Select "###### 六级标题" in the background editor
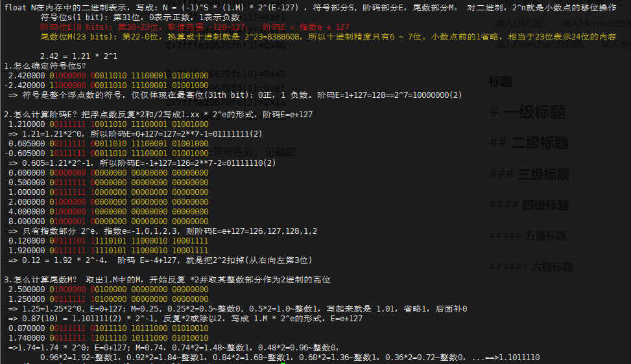This screenshot has height=364, width=631. 531,267
